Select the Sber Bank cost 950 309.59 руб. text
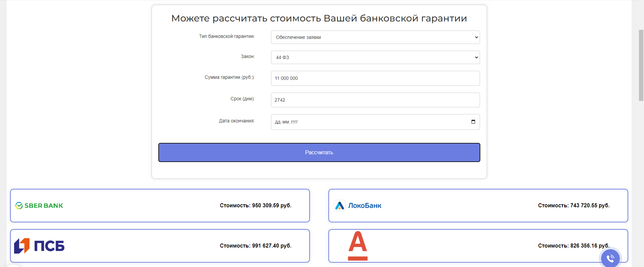The image size is (644, 267). coord(256,206)
